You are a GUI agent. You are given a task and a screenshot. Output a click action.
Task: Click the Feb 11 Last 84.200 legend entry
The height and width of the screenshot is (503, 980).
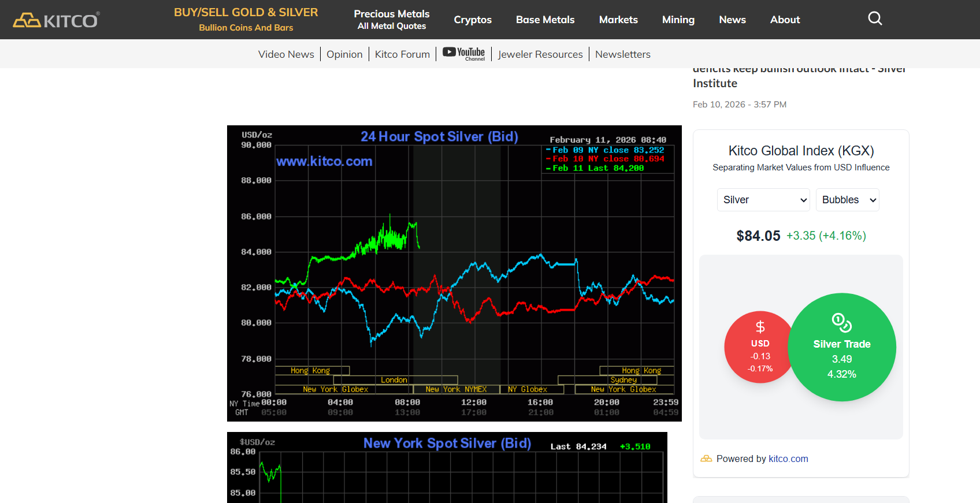595,168
